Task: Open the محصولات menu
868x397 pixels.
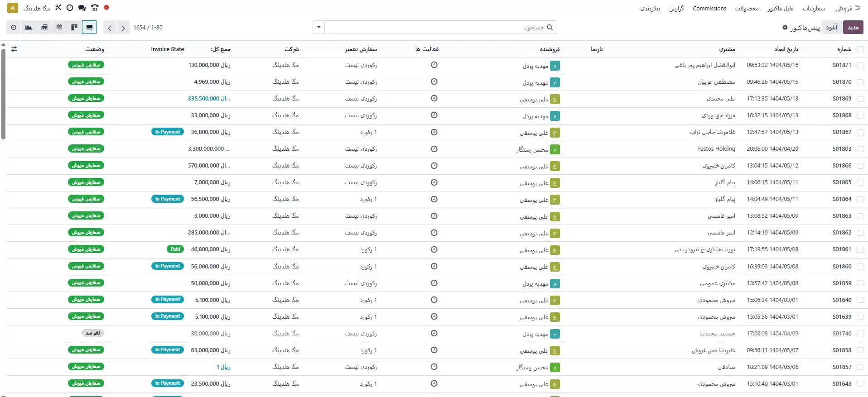Action: [747, 9]
